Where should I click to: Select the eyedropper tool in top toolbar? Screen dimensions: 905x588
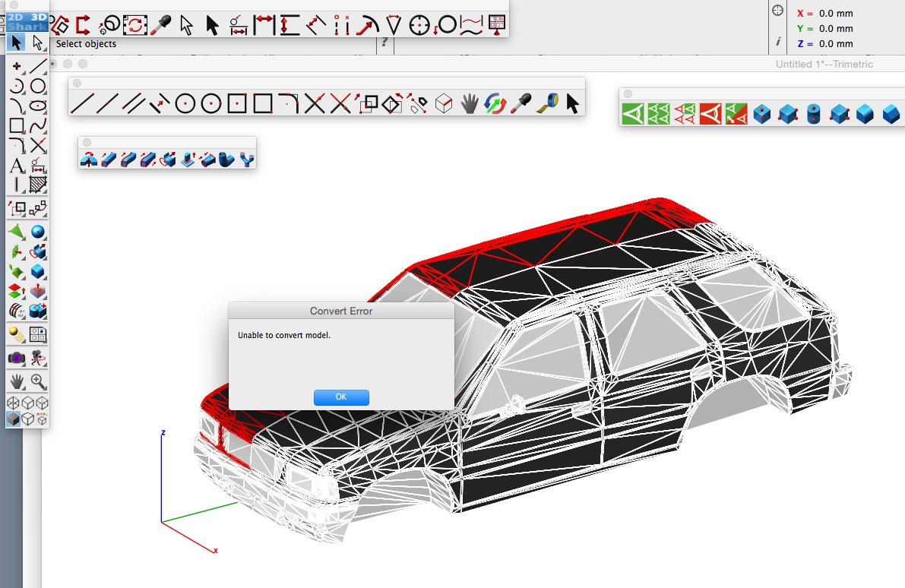160,25
